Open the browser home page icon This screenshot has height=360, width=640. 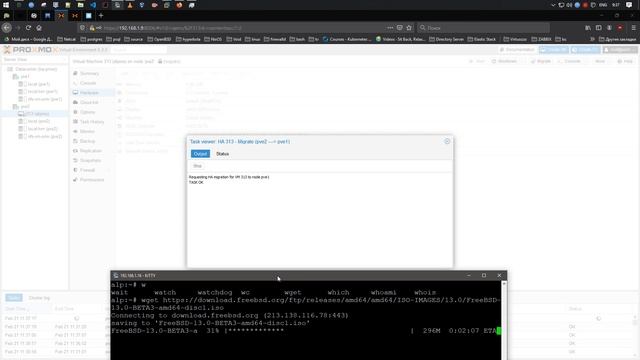point(39,28)
